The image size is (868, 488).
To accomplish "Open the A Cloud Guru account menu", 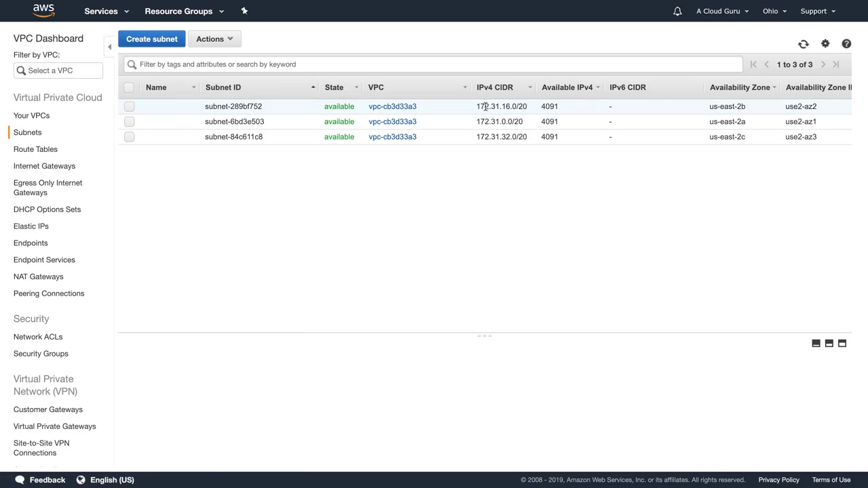I will pyautogui.click(x=722, y=11).
